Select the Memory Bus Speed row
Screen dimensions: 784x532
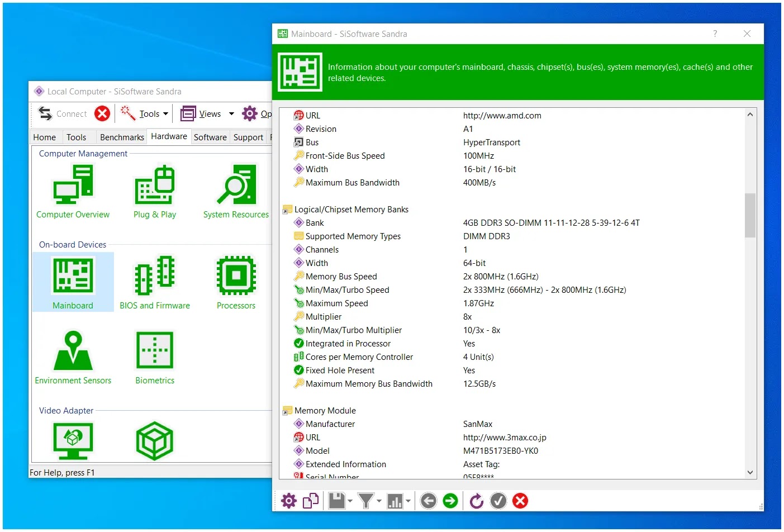(x=512, y=277)
